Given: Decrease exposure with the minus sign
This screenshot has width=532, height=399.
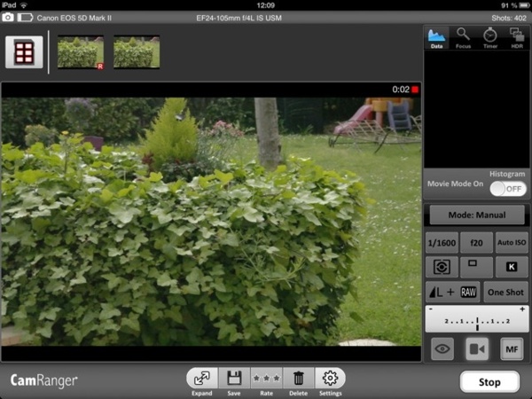Looking at the screenshot, I should 431,309.
